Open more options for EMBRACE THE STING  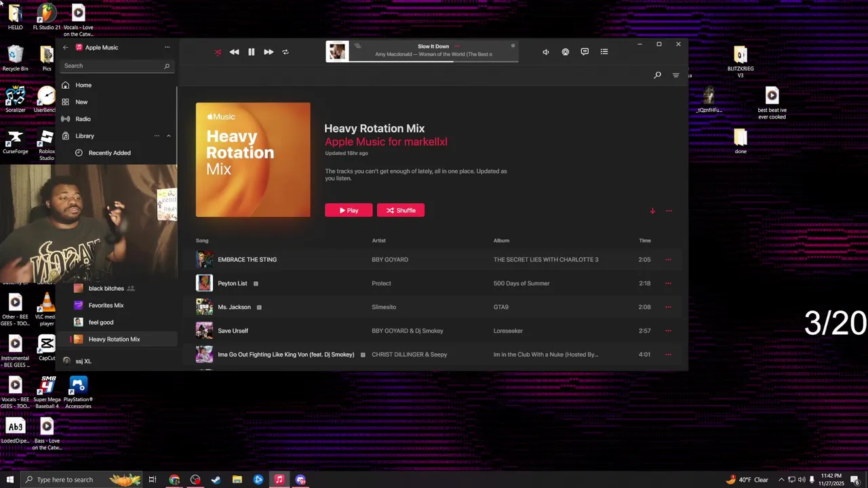668,260
